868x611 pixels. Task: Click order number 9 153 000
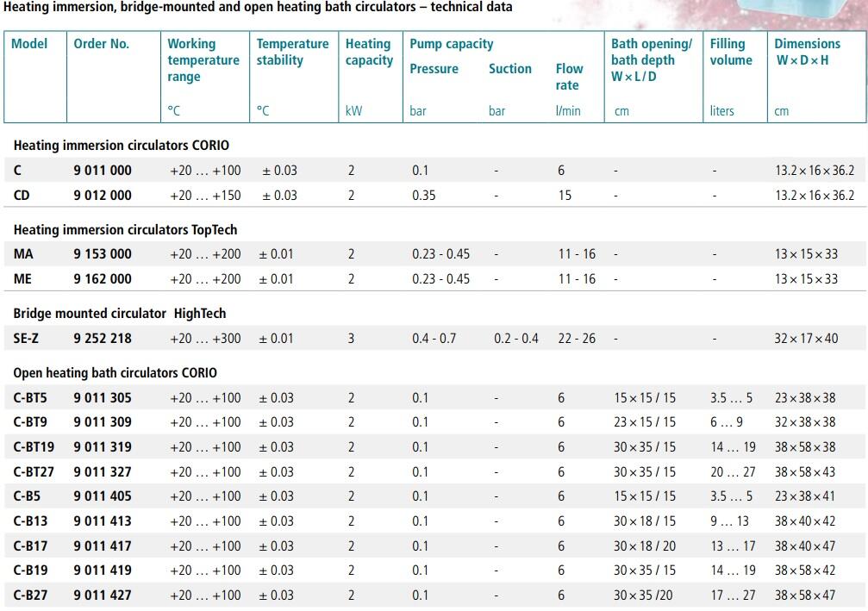click(x=103, y=254)
